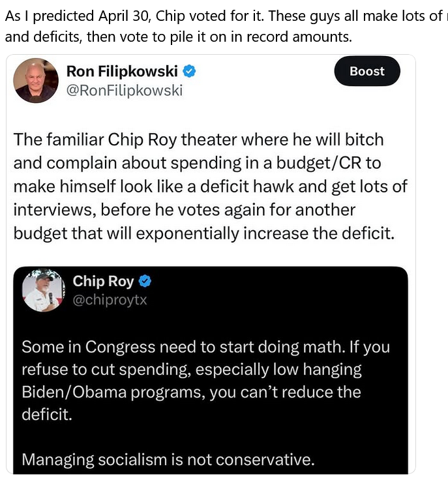Click the "budget that will exponentially increase" line

pyautogui.click(x=203, y=233)
